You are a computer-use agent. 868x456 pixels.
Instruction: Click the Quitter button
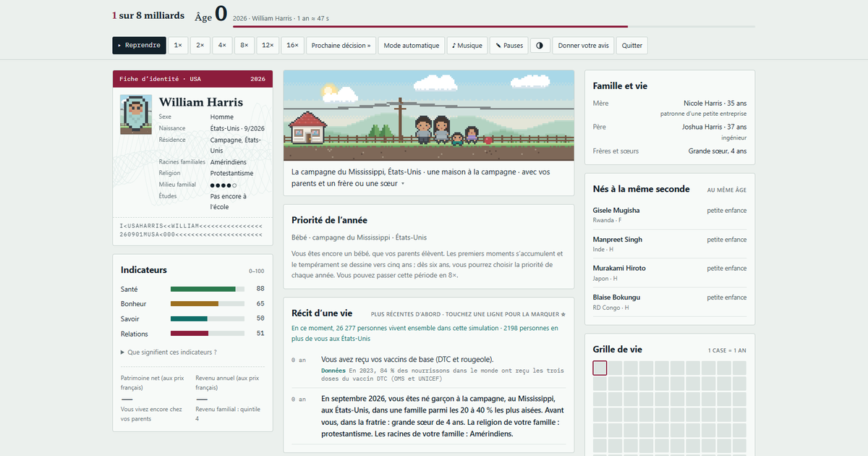point(631,46)
